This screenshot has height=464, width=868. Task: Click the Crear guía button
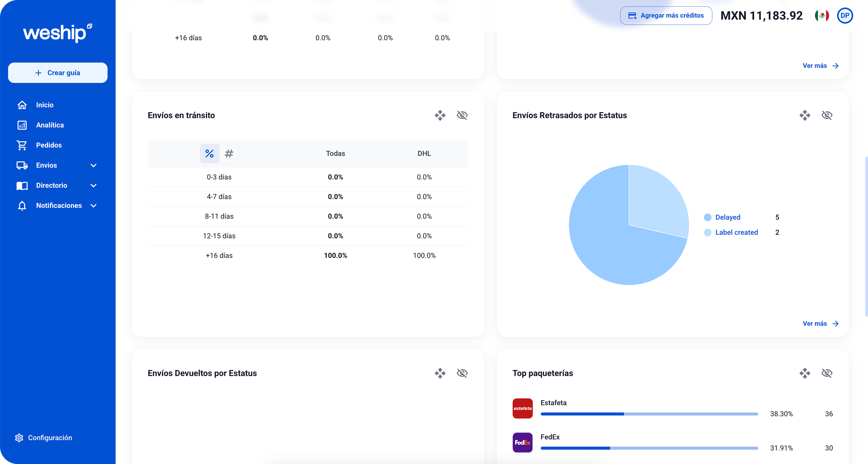pyautogui.click(x=58, y=73)
